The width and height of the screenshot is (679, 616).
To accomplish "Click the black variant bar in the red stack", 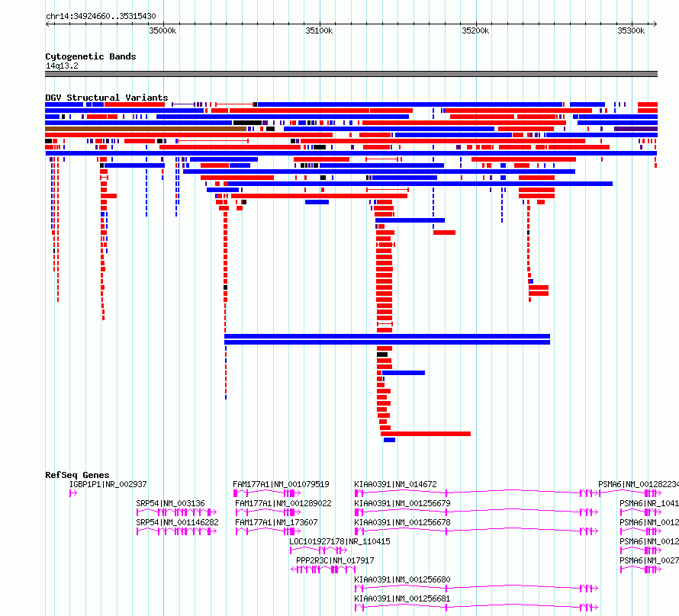I will click(x=382, y=355).
